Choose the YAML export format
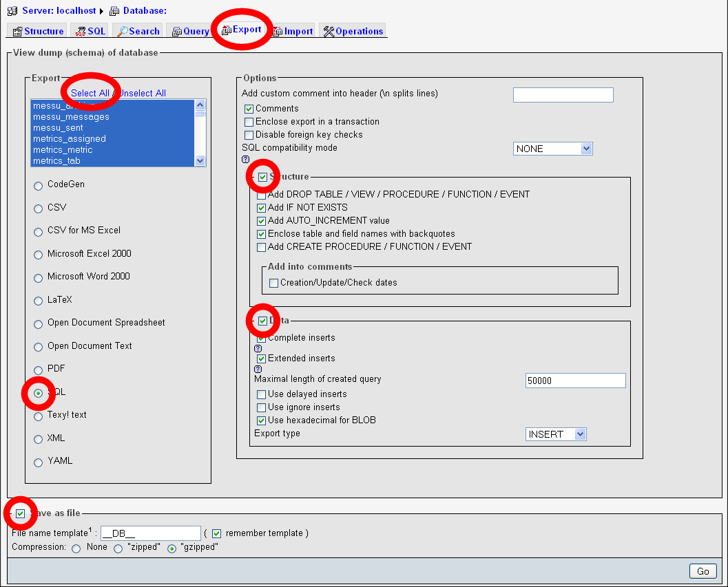The height and width of the screenshot is (587, 728). point(38,462)
